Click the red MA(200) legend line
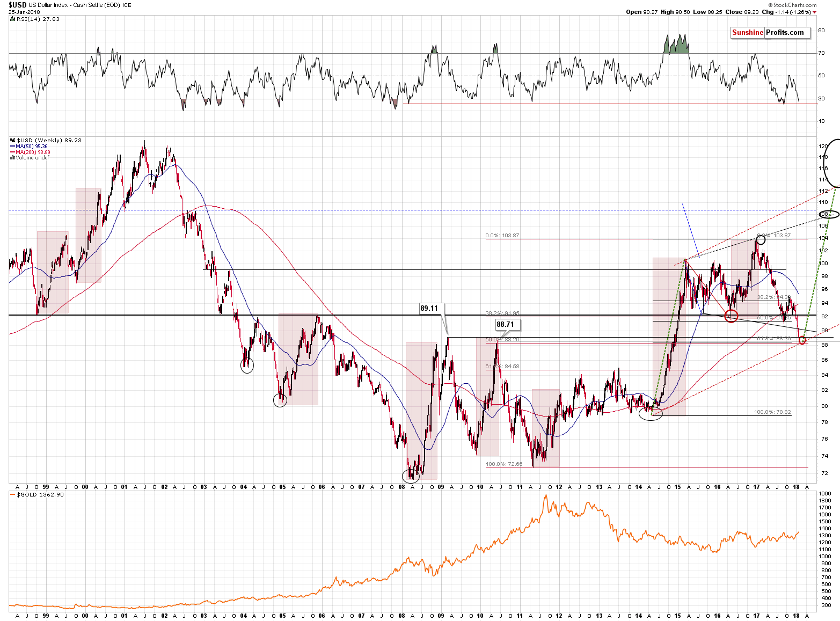 click(x=12, y=152)
